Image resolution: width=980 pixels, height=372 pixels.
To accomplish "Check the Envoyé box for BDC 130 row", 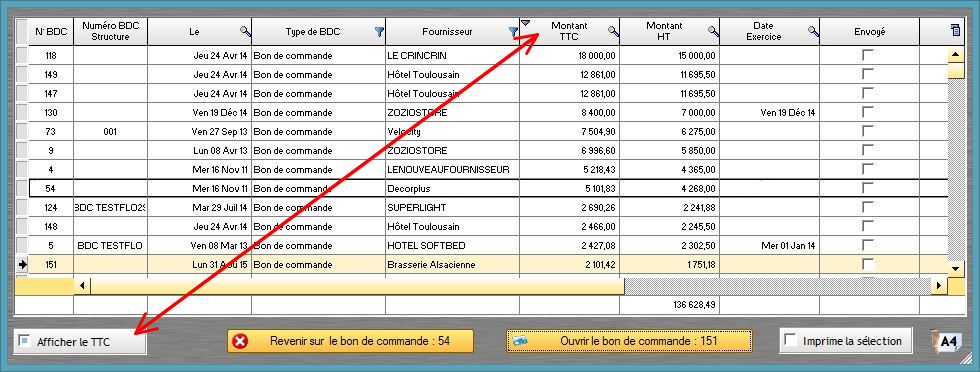I will [x=868, y=113].
